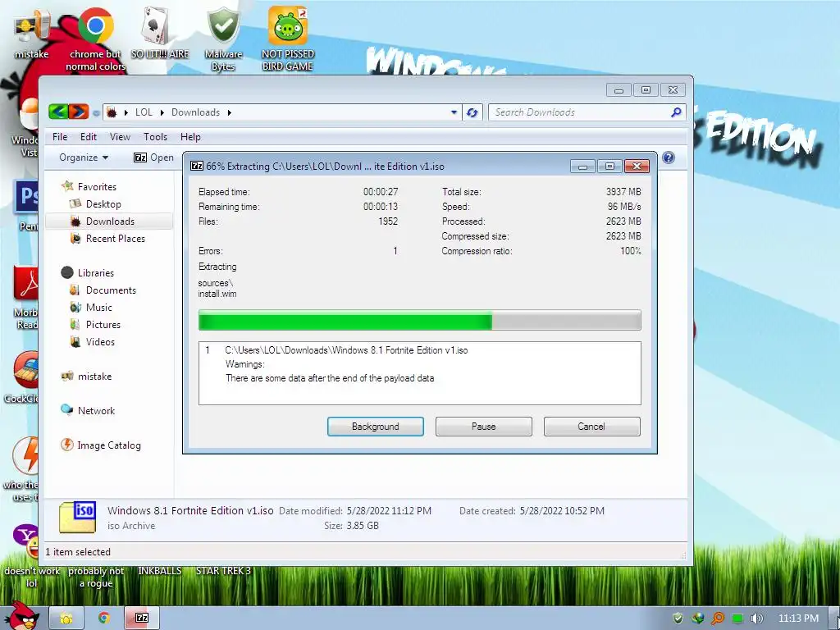Open recent pages dropdown next to nav arrows
840x630 pixels.
tap(96, 113)
